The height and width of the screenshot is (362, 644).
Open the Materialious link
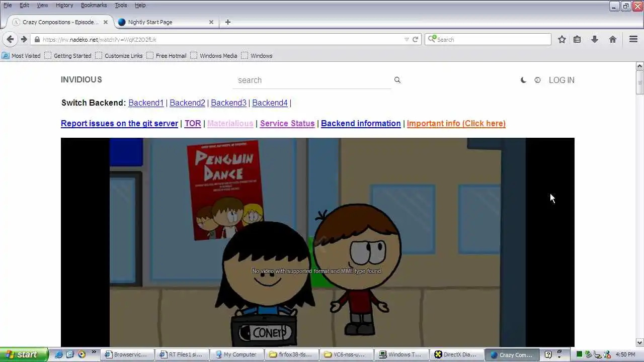tap(230, 123)
